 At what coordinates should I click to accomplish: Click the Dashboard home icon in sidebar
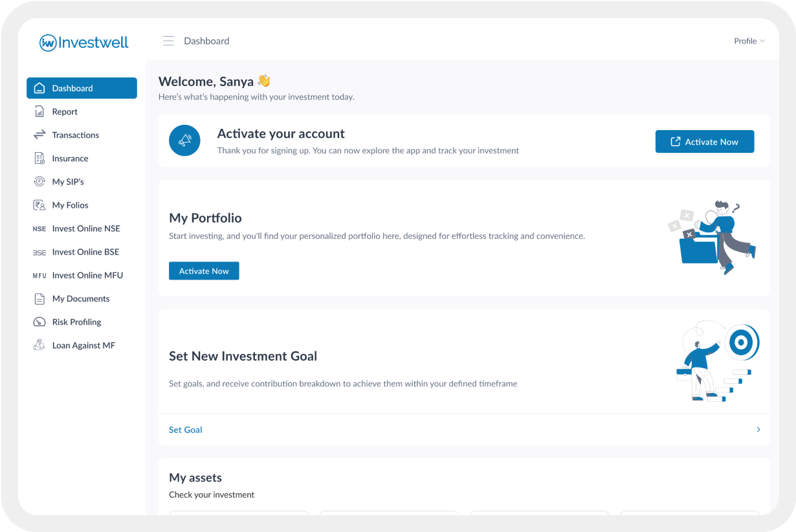[39, 88]
